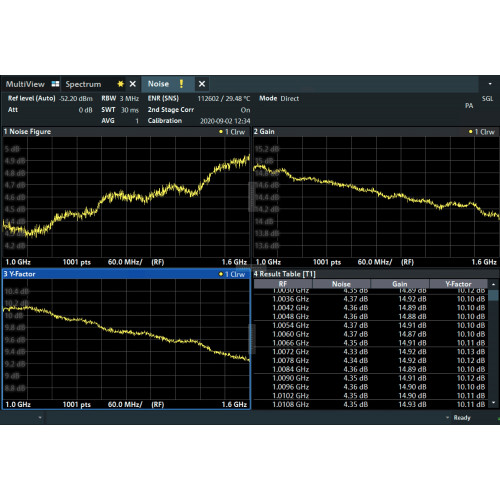Viewport: 500px width, 500px height.
Task: Click the Ready status indicator
Action: pos(462,418)
